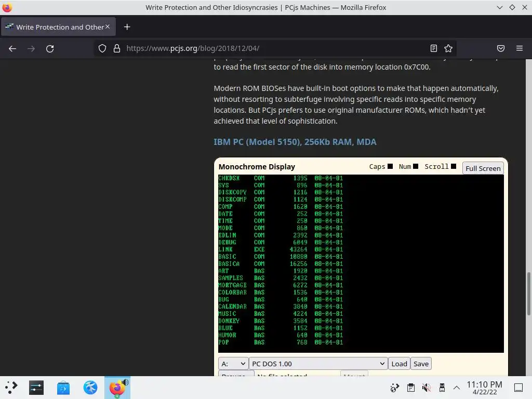This screenshot has height=399, width=532.
Task: Click the LINK EXE listing row
Action: [281, 249]
